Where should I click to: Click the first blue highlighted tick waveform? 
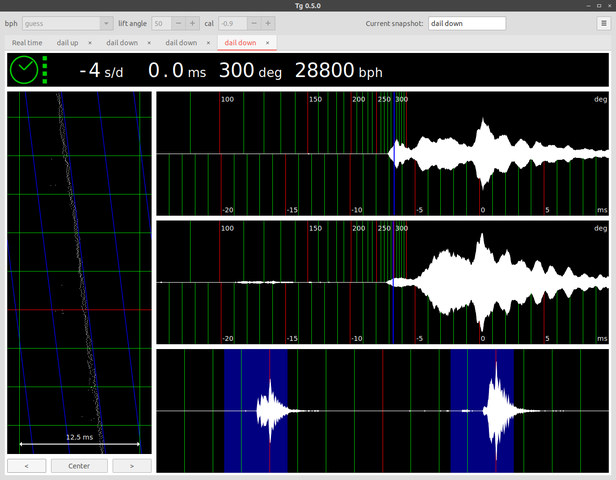(256, 410)
